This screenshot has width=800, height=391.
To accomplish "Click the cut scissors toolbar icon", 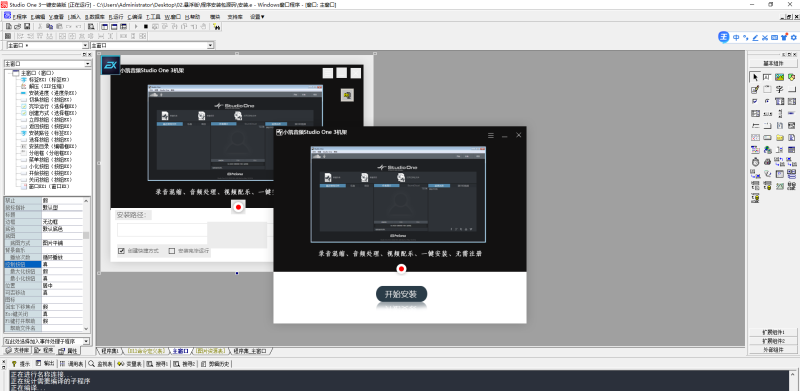I will 40,26.
